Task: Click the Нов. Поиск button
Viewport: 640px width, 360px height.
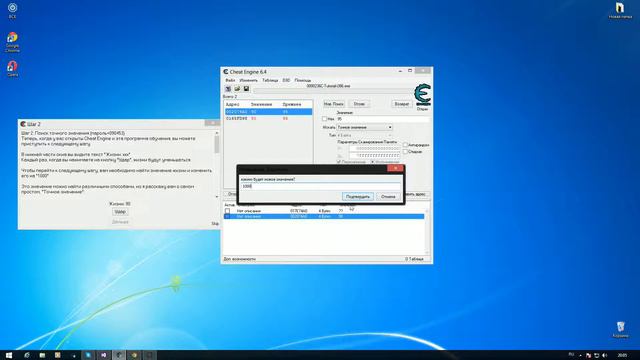Action: (334, 104)
